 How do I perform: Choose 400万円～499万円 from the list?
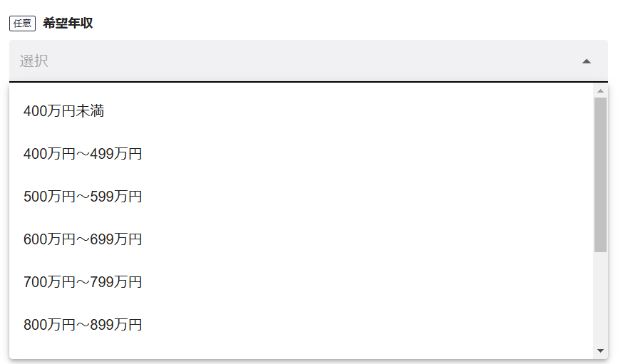point(83,154)
